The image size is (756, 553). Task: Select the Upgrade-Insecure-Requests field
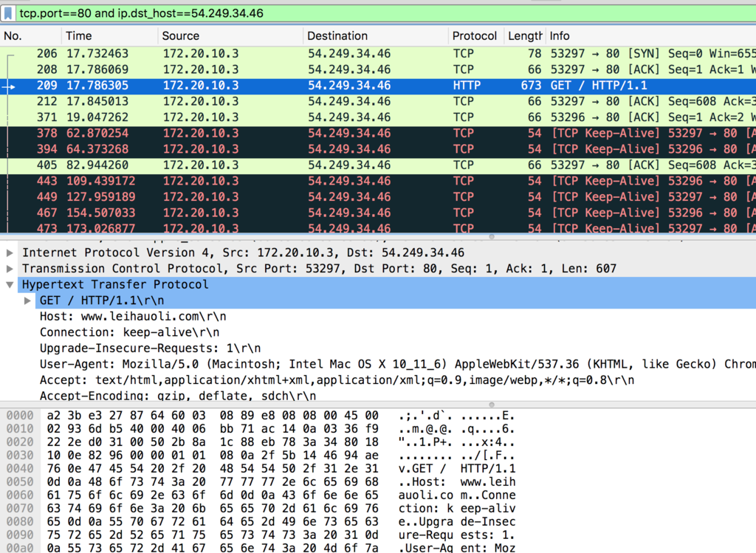[x=151, y=348]
